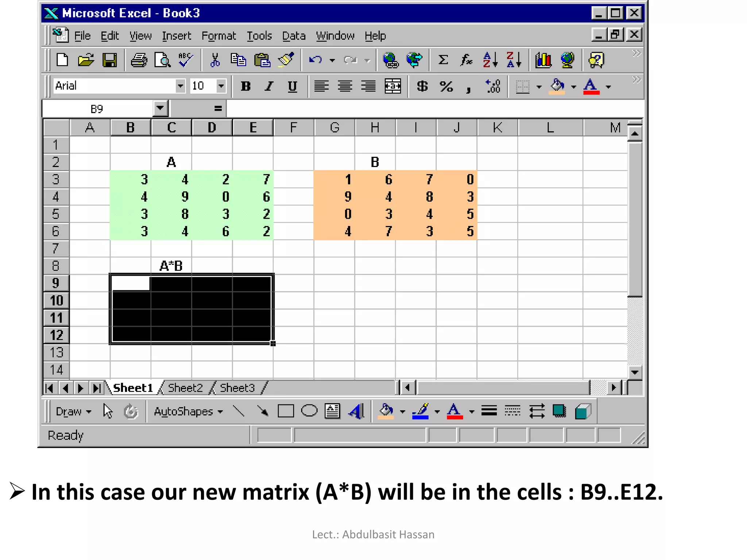
Task: Apply Percent Style with % icon
Action: point(446,86)
